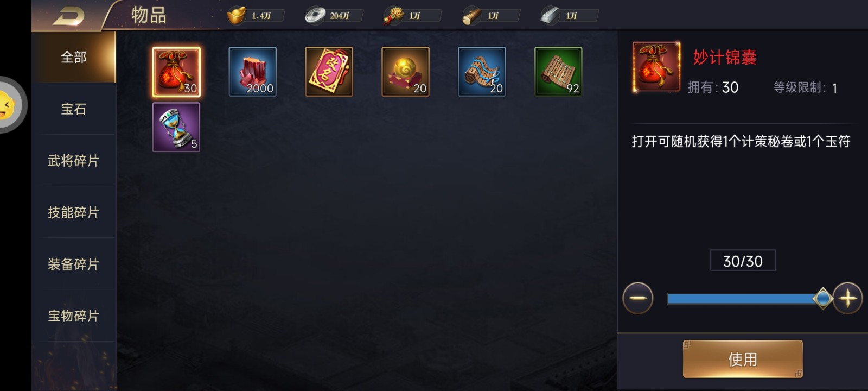
Task: Select the red crystal item with 2000
Action: 252,72
